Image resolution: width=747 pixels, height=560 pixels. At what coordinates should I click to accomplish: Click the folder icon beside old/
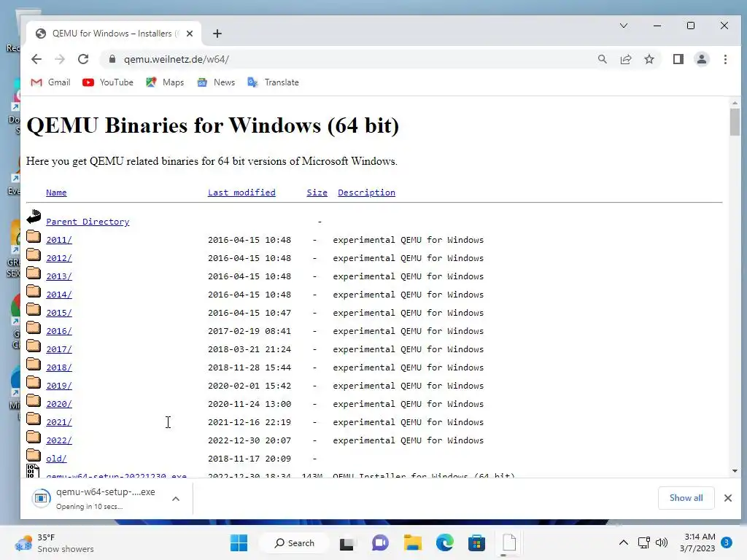click(34, 455)
